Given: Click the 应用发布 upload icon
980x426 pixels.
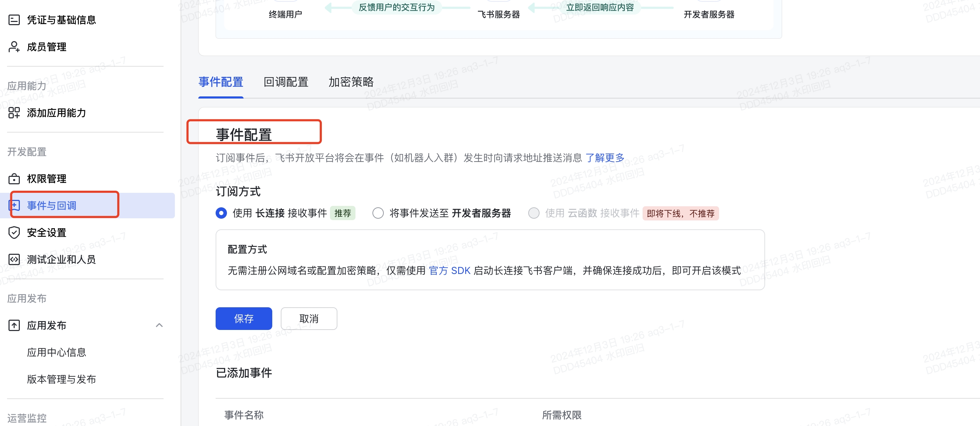Looking at the screenshot, I should tap(14, 325).
